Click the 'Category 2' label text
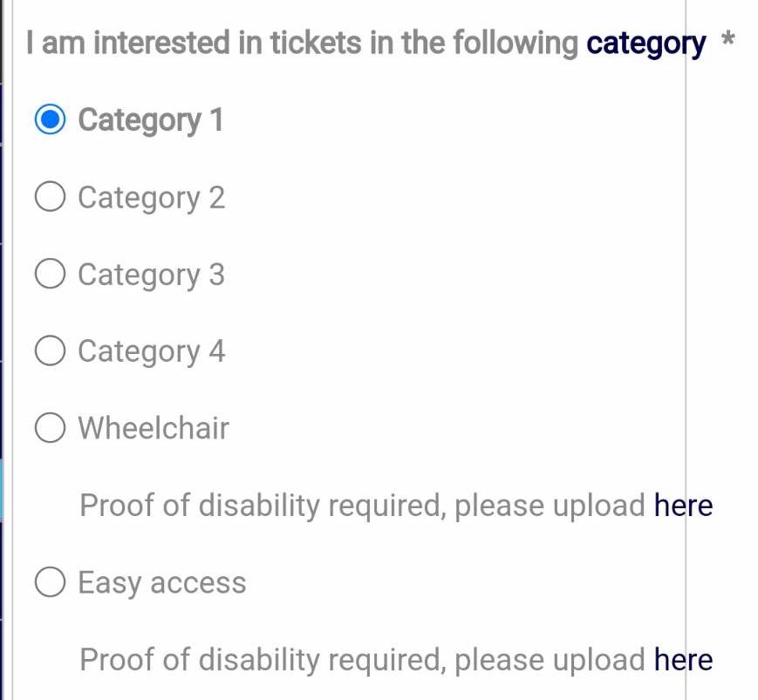 (x=151, y=198)
